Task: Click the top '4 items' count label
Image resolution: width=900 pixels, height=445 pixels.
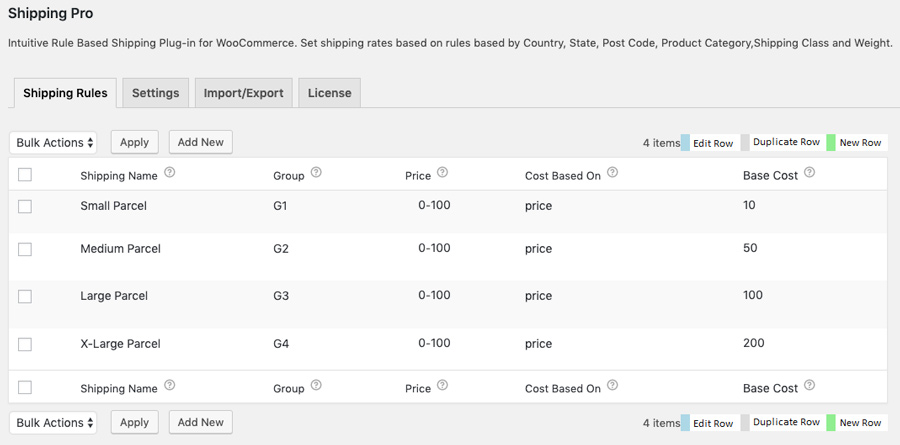Action: point(661,143)
